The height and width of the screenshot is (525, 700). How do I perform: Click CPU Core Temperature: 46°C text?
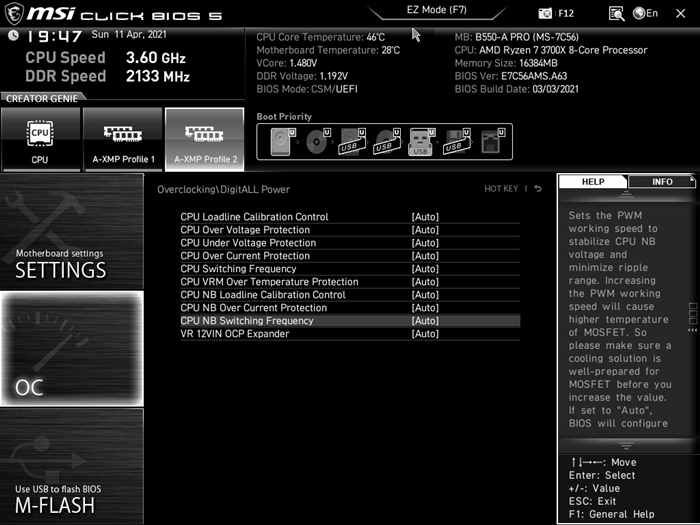[321, 37]
